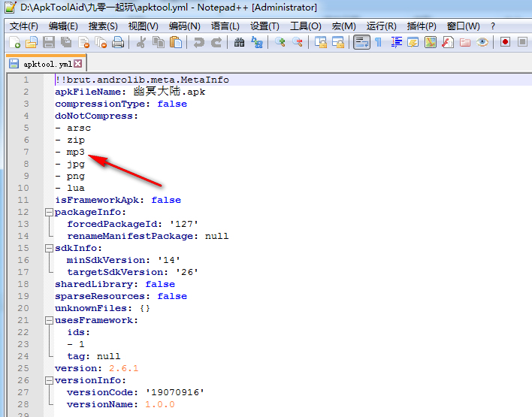
Task: Open Find with the binoculars icon
Action: (x=239, y=42)
